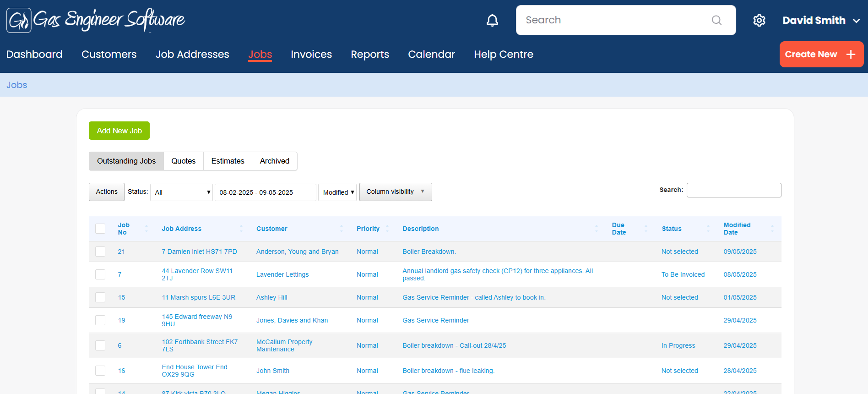This screenshot has width=868, height=394.
Task: Click the plus icon on Create New
Action: tap(851, 55)
